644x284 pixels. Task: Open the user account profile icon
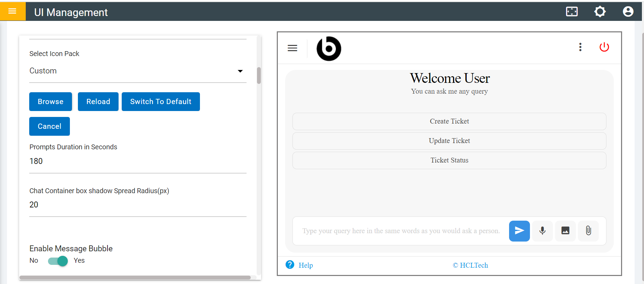click(x=628, y=11)
